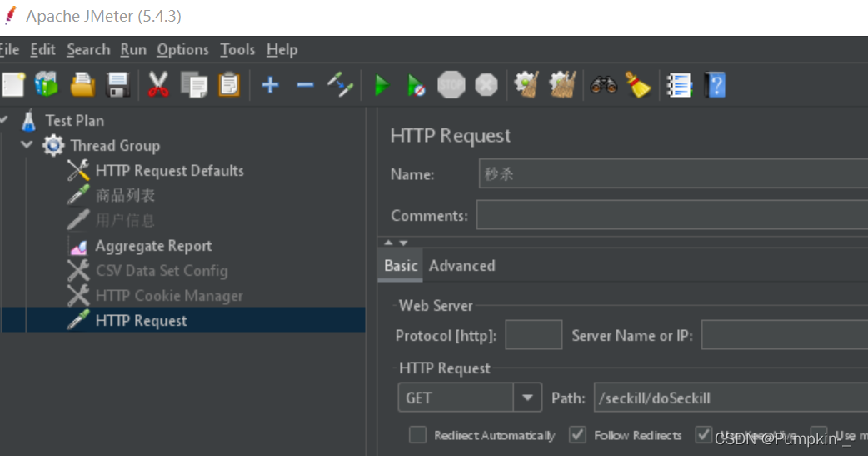
Task: Save the test plan with floppy icon
Action: click(117, 85)
